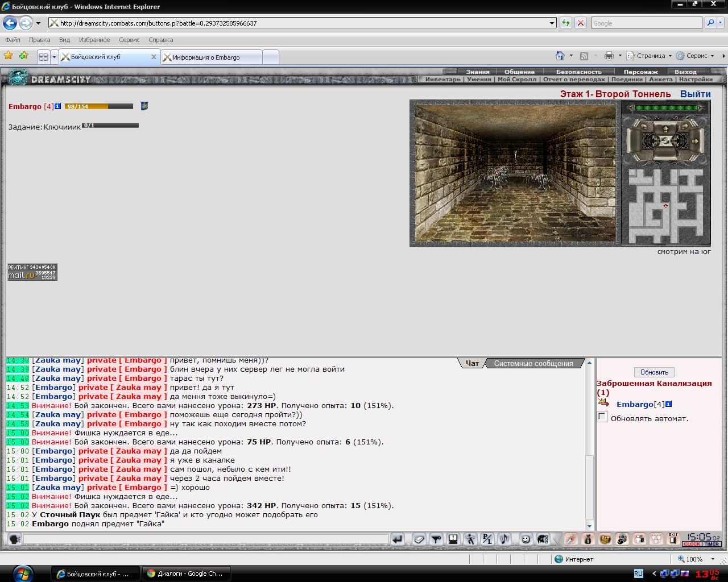The height and width of the screenshot is (582, 728).
Task: Expand the address bar history dropdown
Action: click(552, 23)
